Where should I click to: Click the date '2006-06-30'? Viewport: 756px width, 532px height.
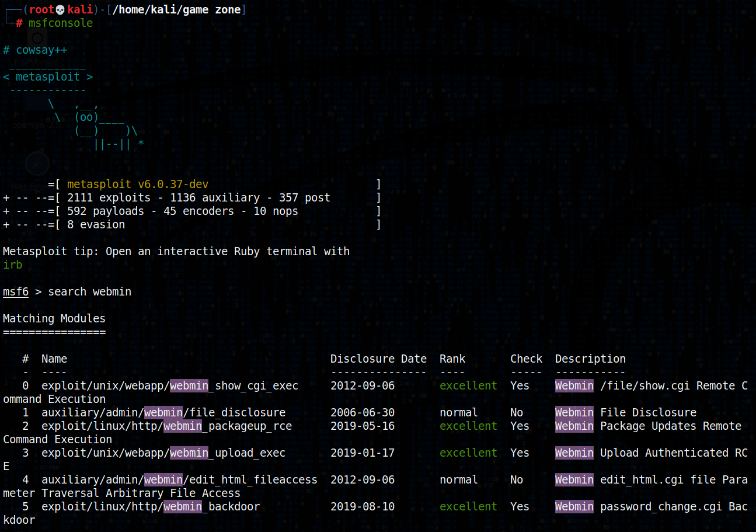click(x=363, y=413)
